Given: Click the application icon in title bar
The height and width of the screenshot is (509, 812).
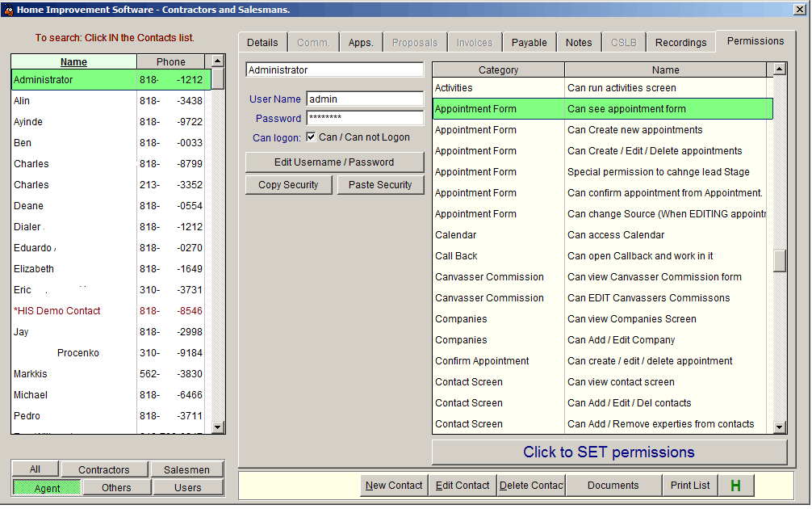Looking at the screenshot, I should tap(8, 10).
